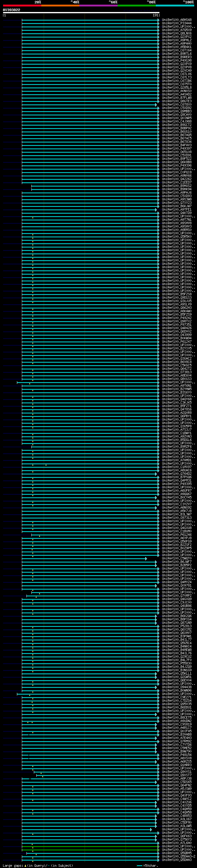Select UniRef100_A9TFE1 entry
Image resolution: width=197 pixels, height=868 pixels.
coord(177,210)
